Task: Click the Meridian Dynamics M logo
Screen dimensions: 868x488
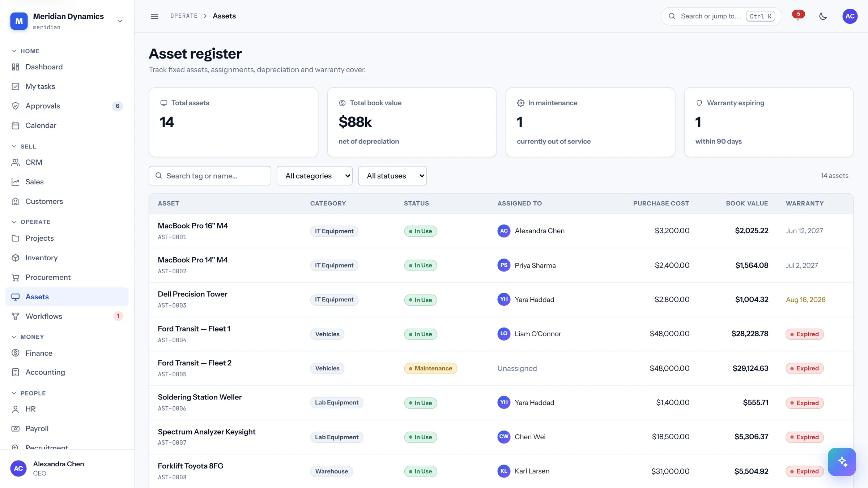Action: point(19,21)
